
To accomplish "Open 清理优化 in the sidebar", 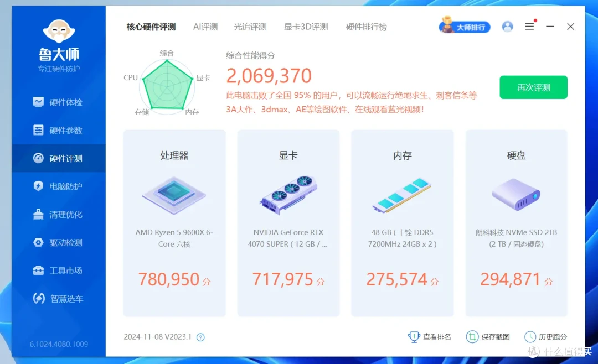I will click(x=59, y=214).
